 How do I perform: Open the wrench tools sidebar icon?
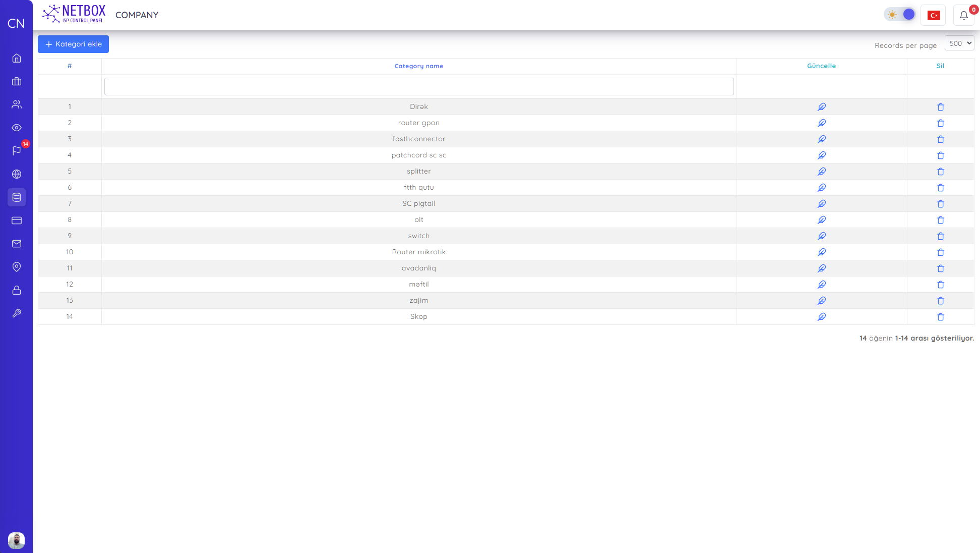point(17,313)
